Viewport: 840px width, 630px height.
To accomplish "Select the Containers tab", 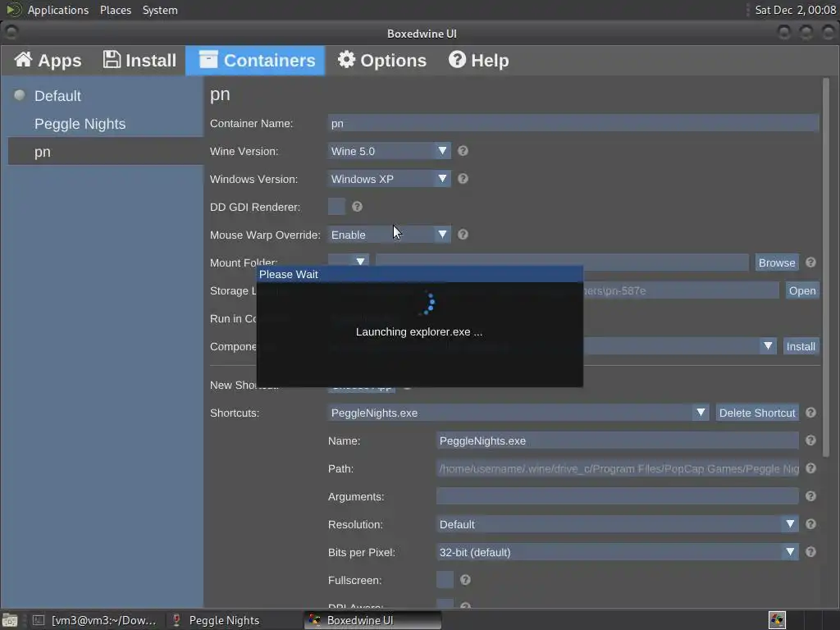I will (256, 61).
